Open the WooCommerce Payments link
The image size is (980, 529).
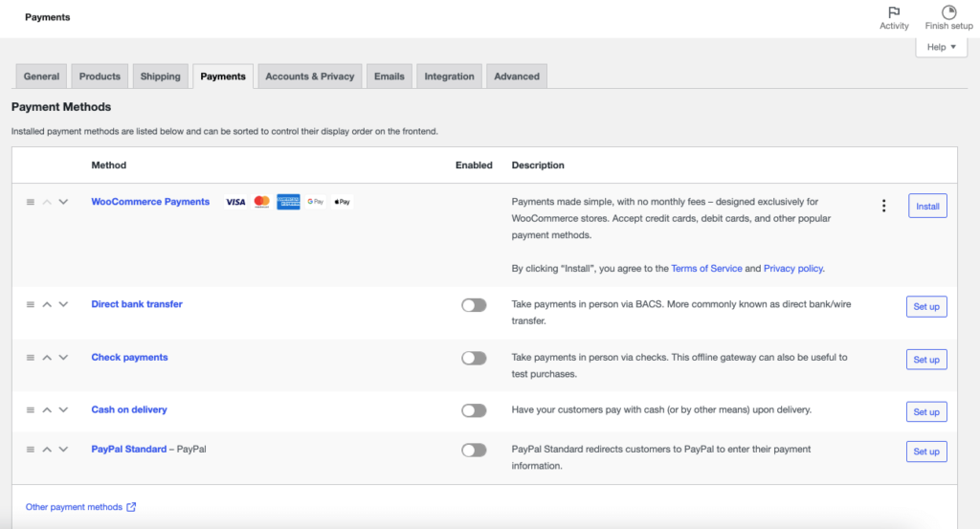pos(150,202)
